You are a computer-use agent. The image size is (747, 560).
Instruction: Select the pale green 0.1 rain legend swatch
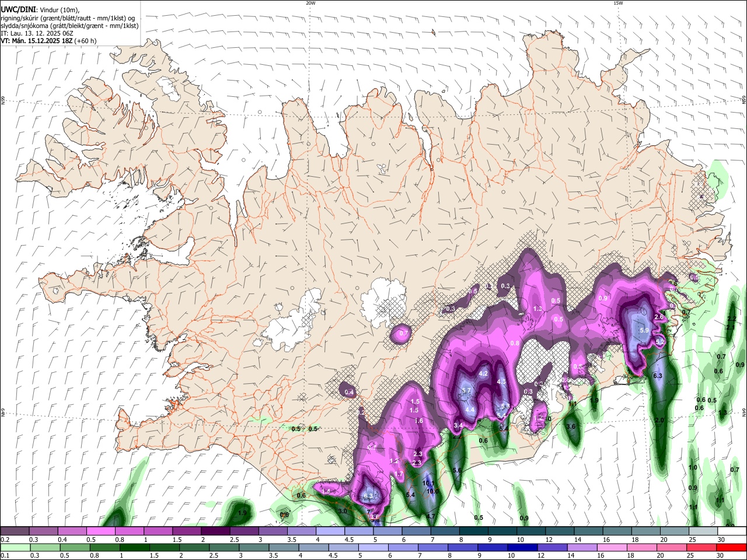point(15,548)
